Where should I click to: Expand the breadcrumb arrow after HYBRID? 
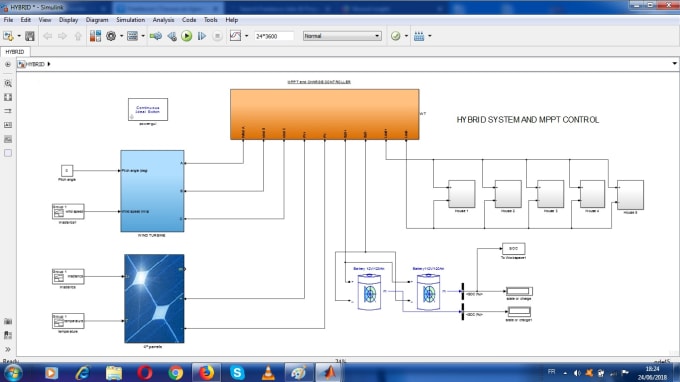point(49,64)
